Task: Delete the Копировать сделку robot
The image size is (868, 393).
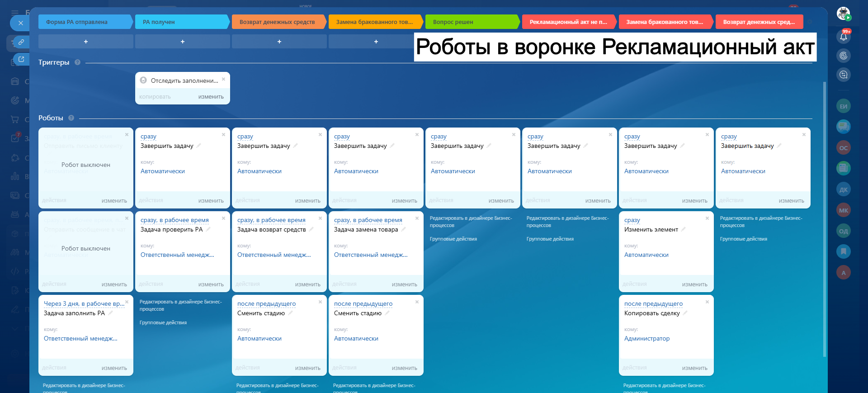Action: [707, 302]
